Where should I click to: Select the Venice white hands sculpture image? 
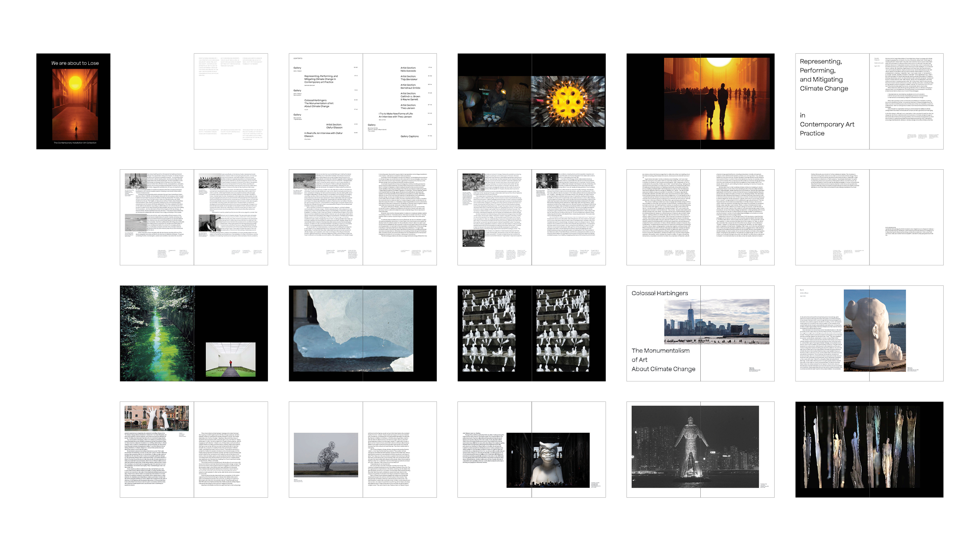click(157, 418)
